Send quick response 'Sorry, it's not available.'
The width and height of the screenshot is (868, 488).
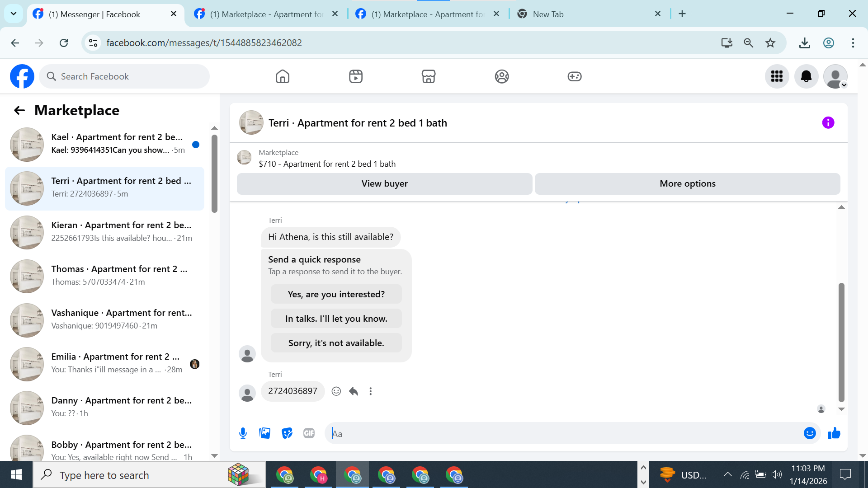[x=336, y=343]
